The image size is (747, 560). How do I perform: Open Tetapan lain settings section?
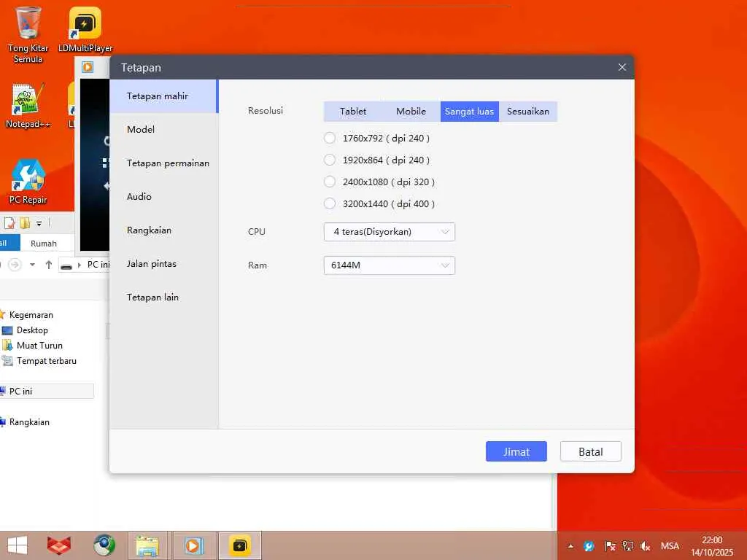pos(163,297)
